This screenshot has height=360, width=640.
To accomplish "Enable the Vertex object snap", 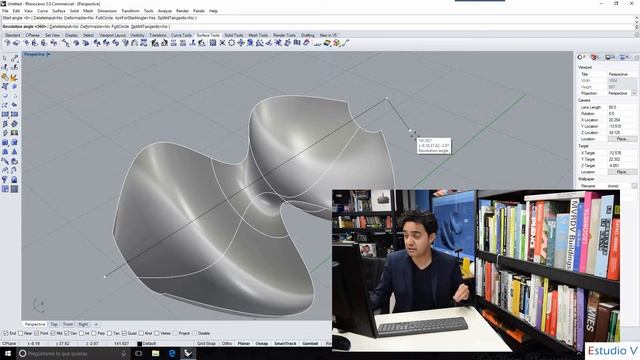I will pyautogui.click(x=157, y=333).
